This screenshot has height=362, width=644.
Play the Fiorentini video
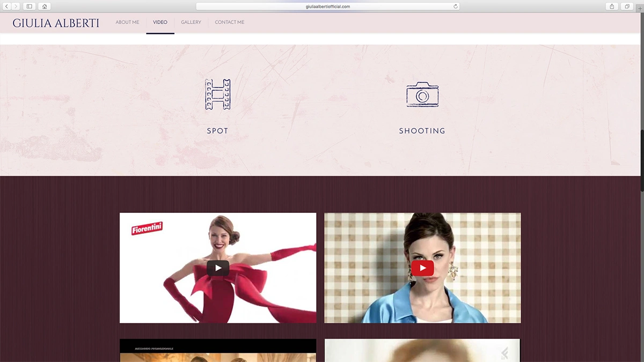[x=218, y=268]
